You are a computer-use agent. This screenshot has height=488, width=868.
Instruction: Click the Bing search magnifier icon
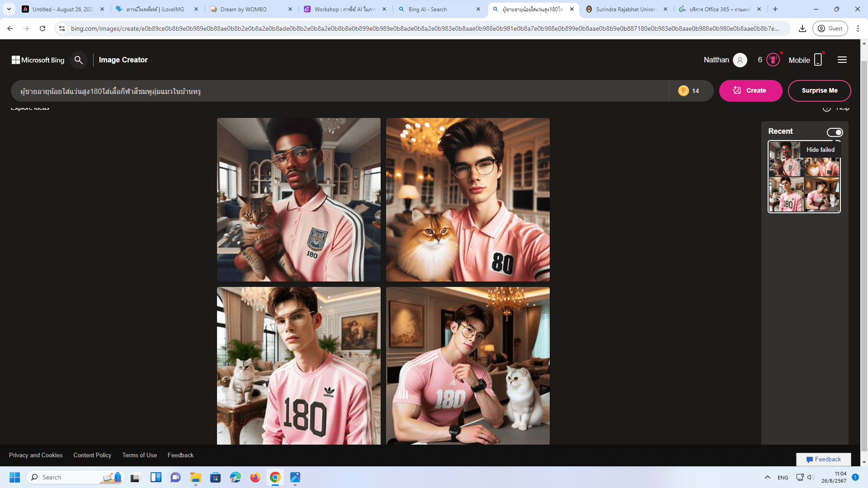[x=79, y=60]
